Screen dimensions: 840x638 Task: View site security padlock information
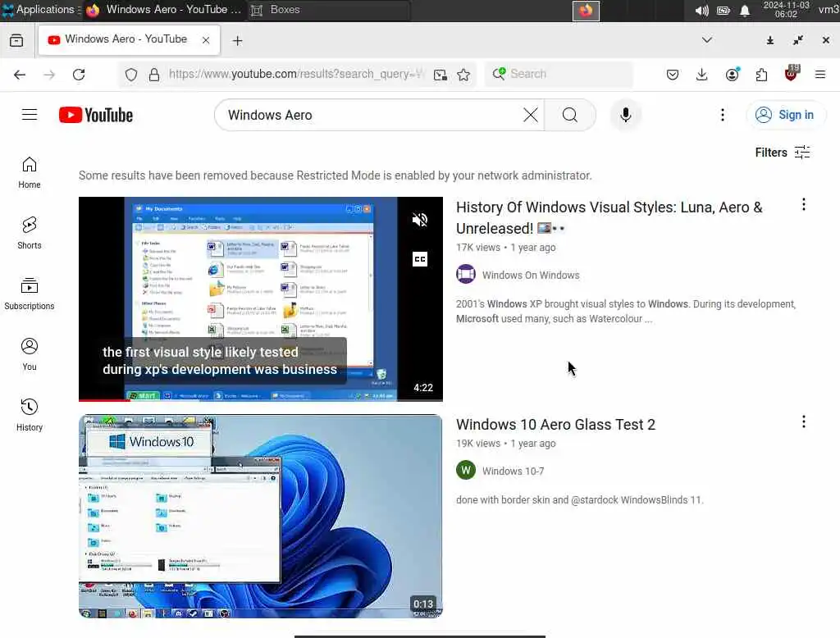[x=154, y=75]
